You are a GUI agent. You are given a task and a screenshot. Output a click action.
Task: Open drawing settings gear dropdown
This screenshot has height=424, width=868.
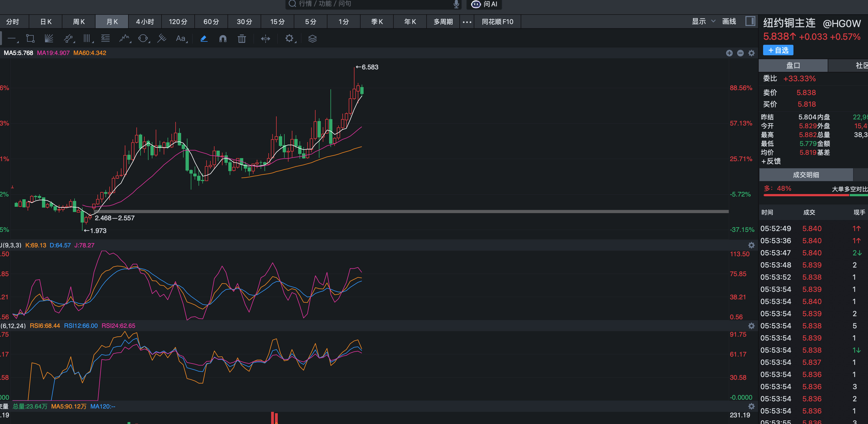(289, 38)
